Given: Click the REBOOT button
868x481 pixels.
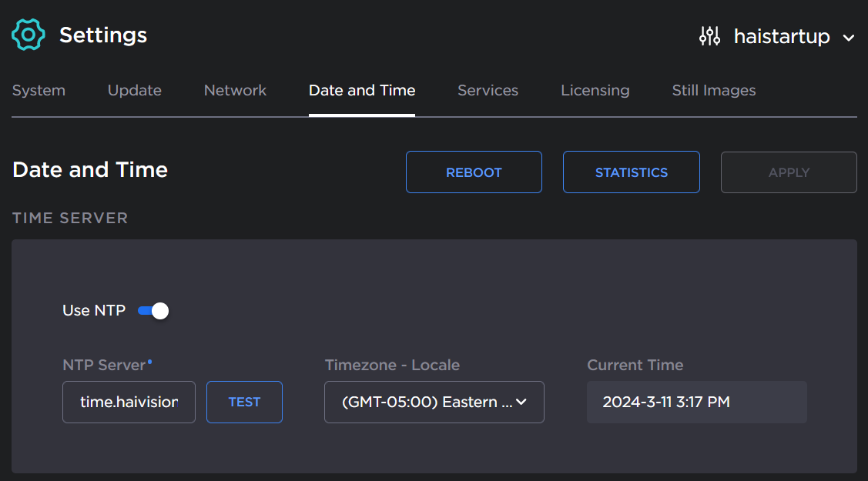Looking at the screenshot, I should point(474,172).
